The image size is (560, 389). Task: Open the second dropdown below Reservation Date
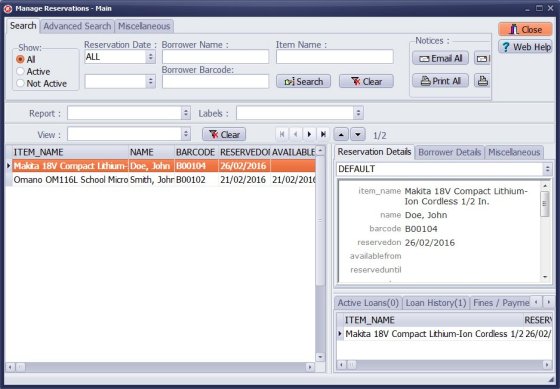(151, 81)
